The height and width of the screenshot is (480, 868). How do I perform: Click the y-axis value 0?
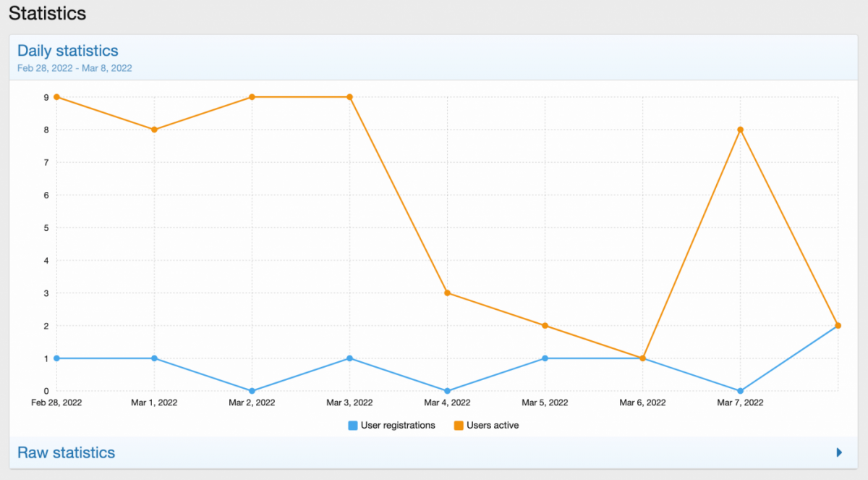pyautogui.click(x=46, y=391)
